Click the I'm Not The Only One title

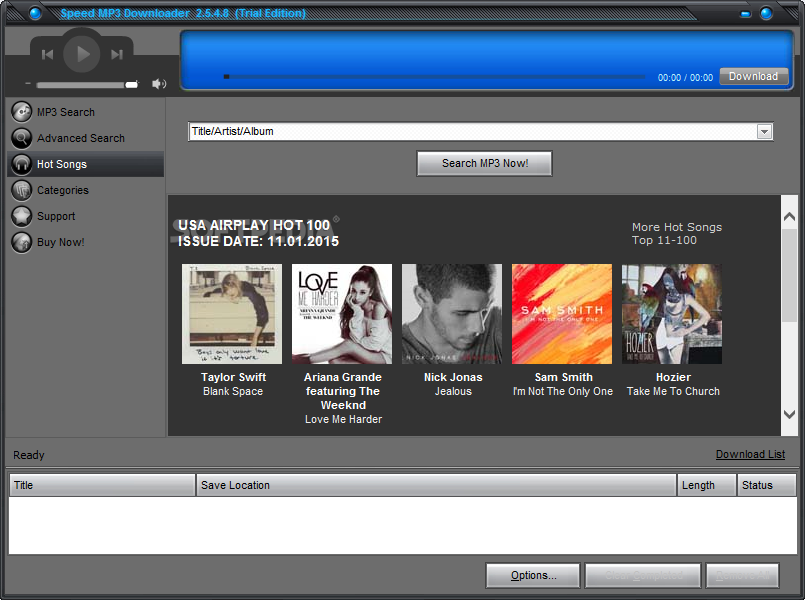pos(563,391)
